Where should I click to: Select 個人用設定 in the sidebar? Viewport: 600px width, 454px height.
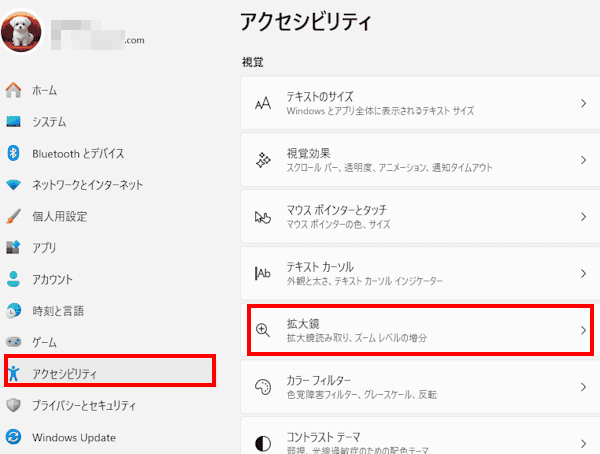click(x=60, y=216)
